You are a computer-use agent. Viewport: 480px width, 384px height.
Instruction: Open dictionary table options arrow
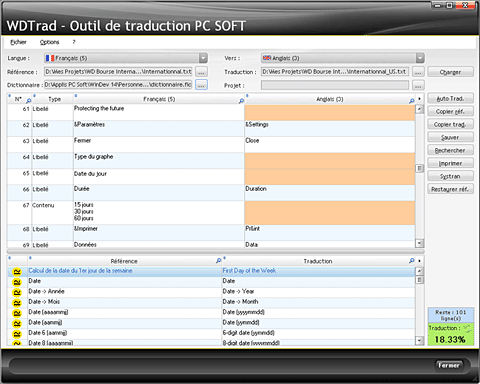419,261
